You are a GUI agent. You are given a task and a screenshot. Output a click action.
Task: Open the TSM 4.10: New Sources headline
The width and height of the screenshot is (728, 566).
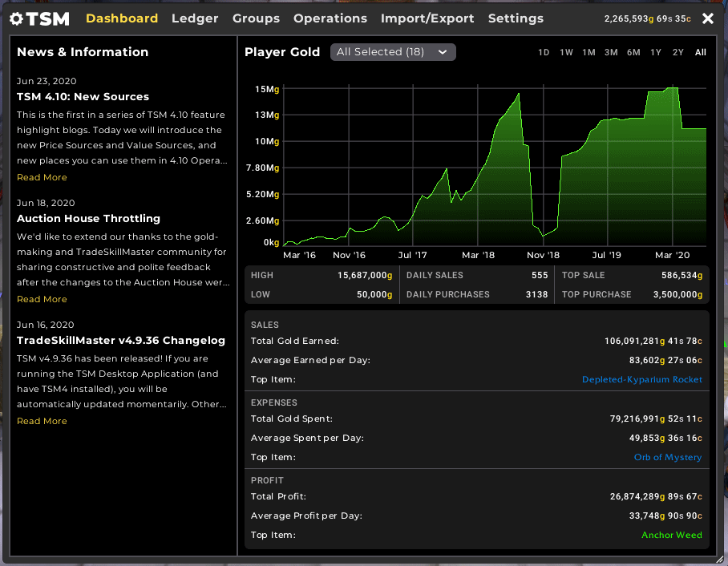point(83,96)
